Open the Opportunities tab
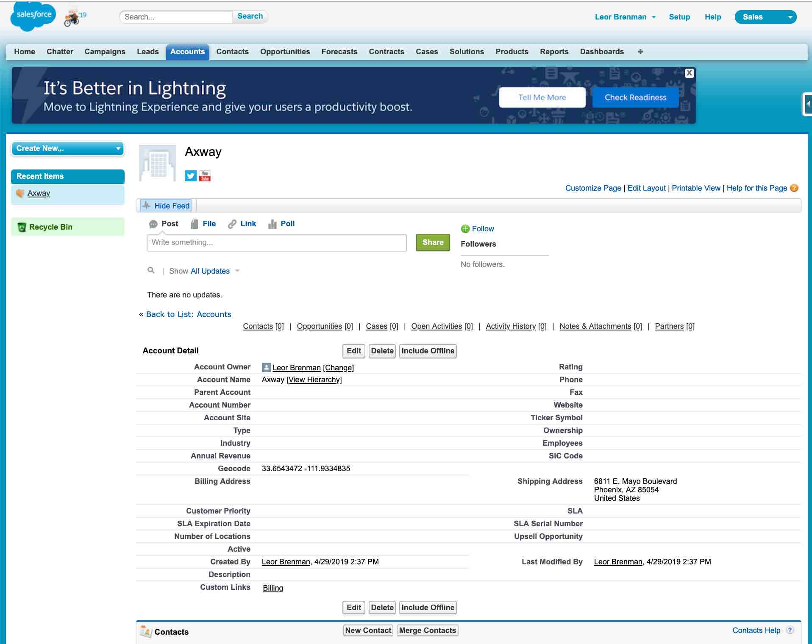The height and width of the screenshot is (644, 812). (x=285, y=52)
